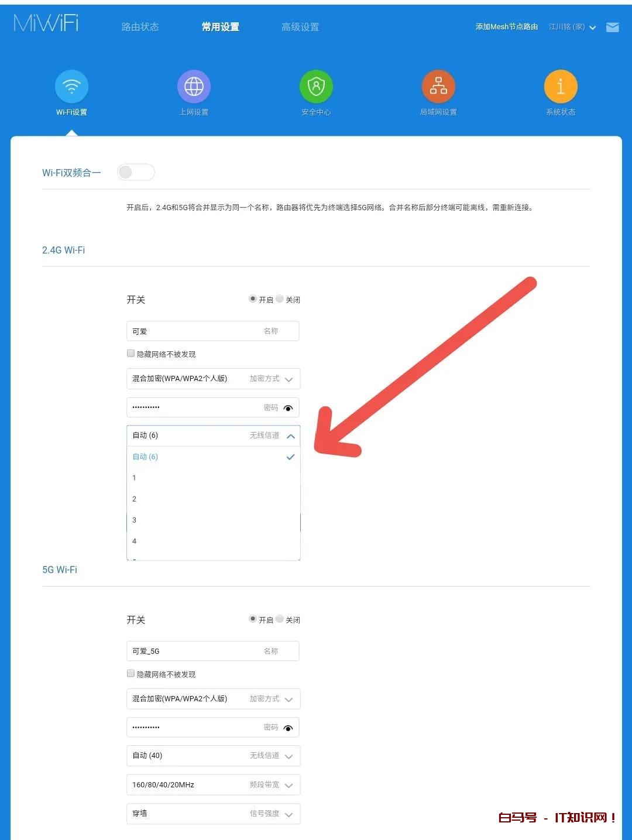
Task: Reveal 5G password via eye icon
Action: 288,728
